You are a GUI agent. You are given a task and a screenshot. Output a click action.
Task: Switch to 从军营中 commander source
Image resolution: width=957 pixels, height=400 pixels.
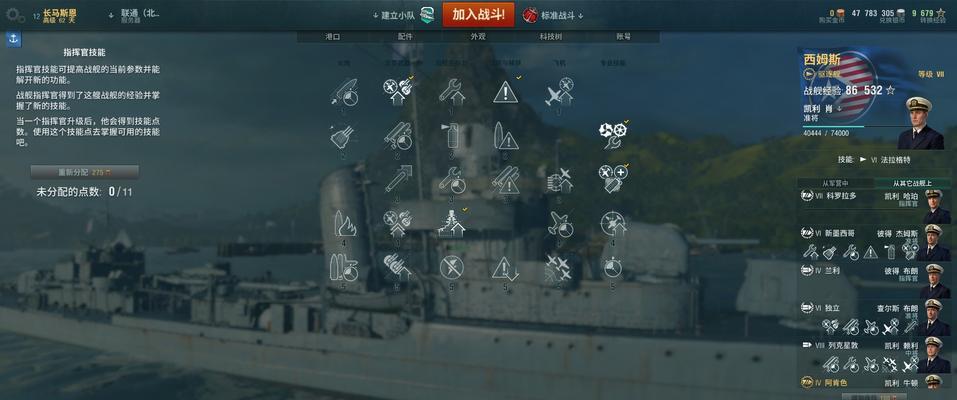click(x=835, y=183)
